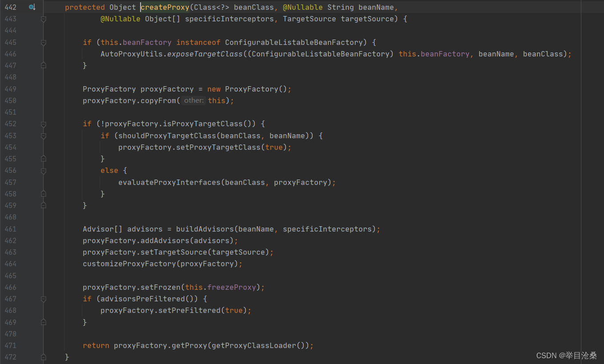Image resolution: width=604 pixels, height=364 pixels.
Task: Click 'setProxyTargetClass' method call
Action: click(x=218, y=147)
